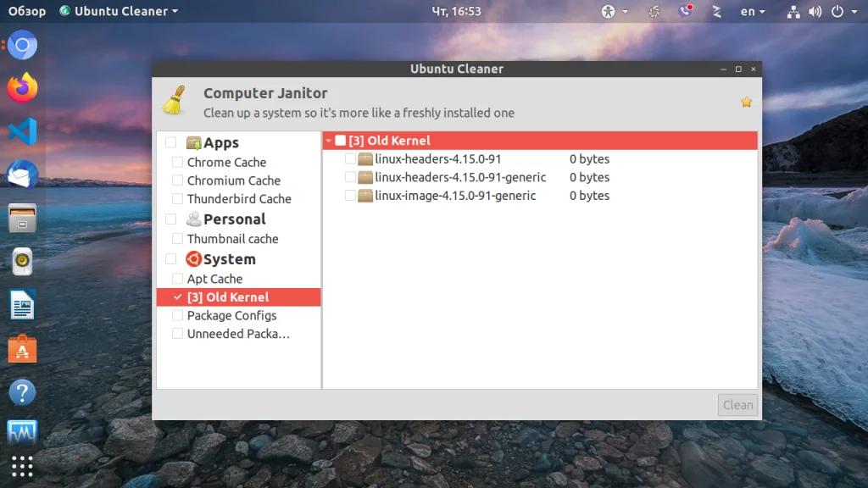Image resolution: width=868 pixels, height=488 pixels.
Task: Click the linux-headers-4.15.0-91-generic package icon
Action: [364, 177]
